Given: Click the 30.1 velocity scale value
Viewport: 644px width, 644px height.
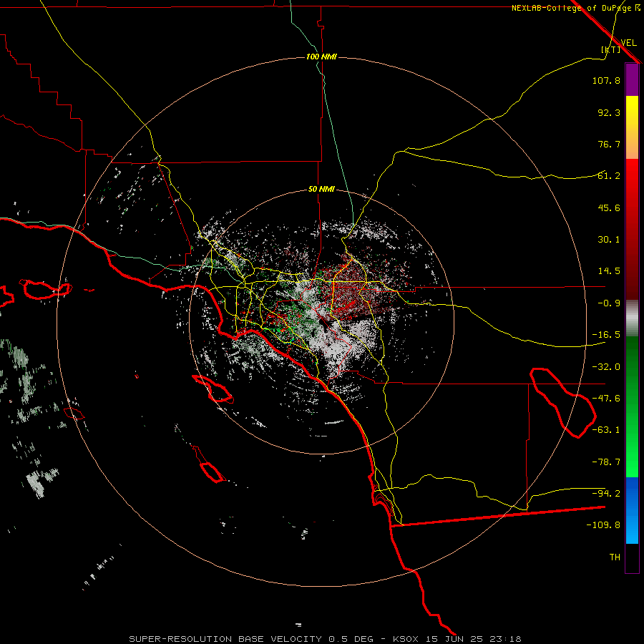Looking at the screenshot, I should [609, 240].
